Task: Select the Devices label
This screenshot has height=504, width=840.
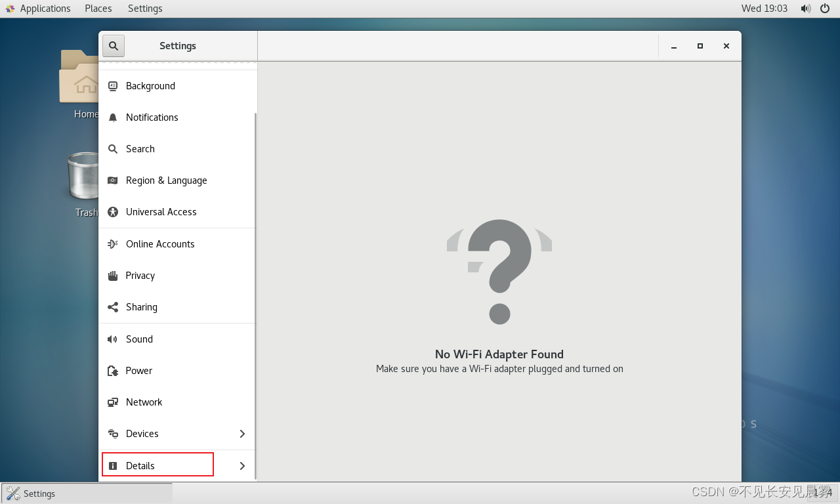Action: coord(142,434)
